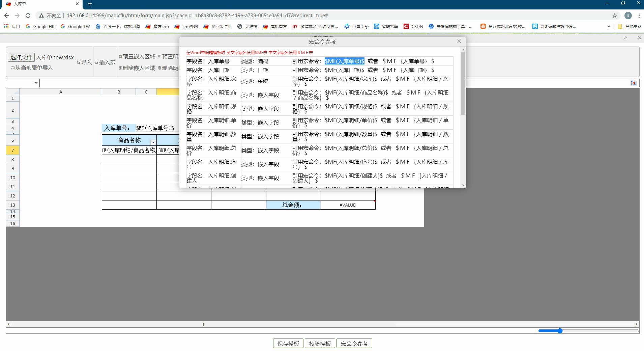Click the $MF(入库日期)$ macro text

point(344,70)
